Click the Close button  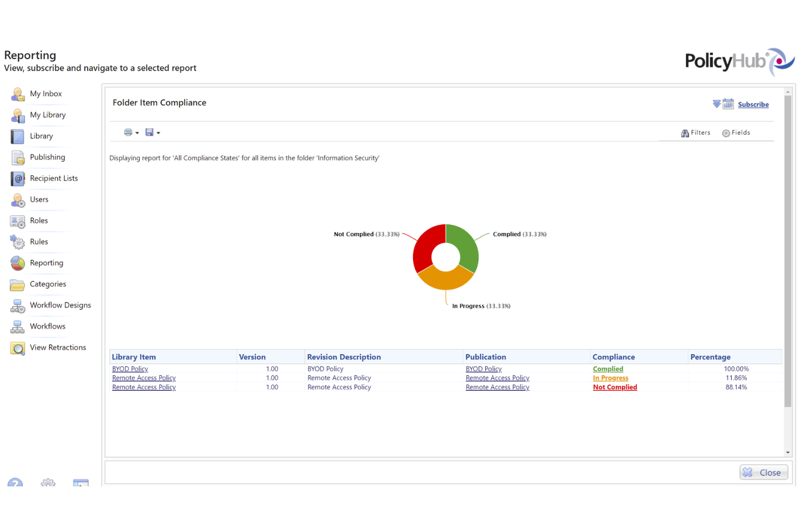[x=763, y=473]
